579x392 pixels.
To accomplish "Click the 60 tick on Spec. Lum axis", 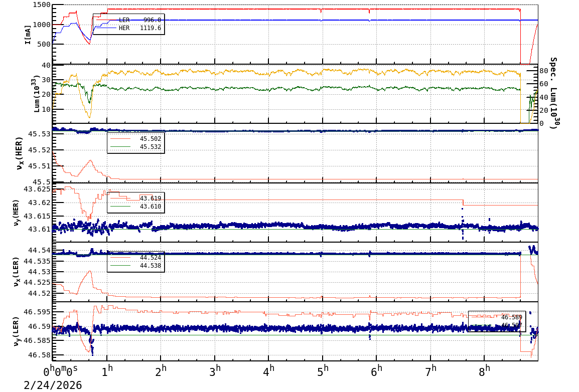I will 544,84.
